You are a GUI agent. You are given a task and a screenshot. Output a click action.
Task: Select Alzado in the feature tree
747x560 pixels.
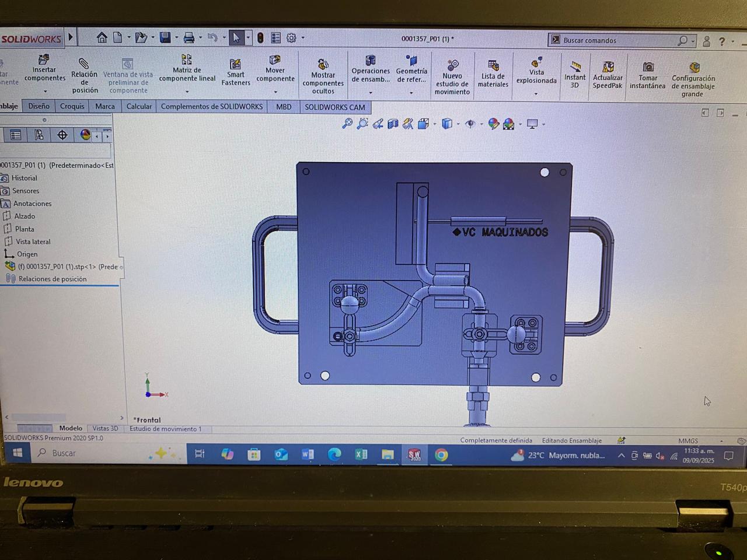23,216
